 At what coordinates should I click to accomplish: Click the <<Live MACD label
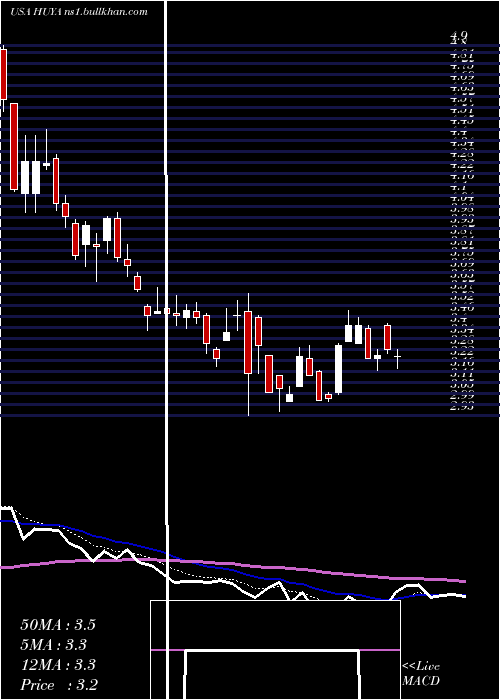click(x=421, y=674)
